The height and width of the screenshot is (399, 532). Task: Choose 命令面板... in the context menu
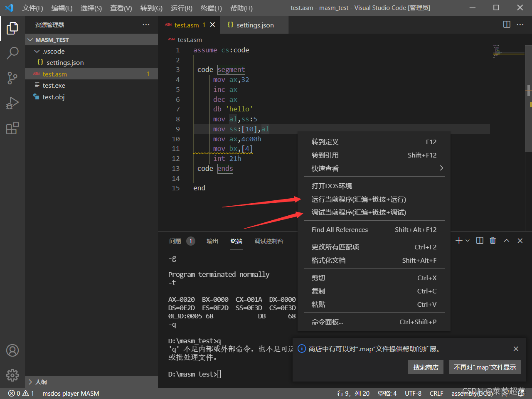tap(374, 322)
